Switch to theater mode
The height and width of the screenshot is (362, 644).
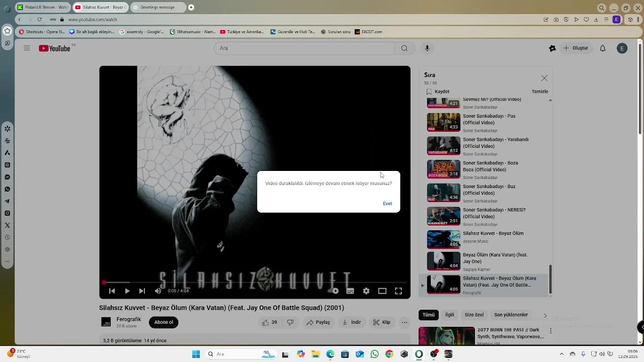(x=382, y=291)
